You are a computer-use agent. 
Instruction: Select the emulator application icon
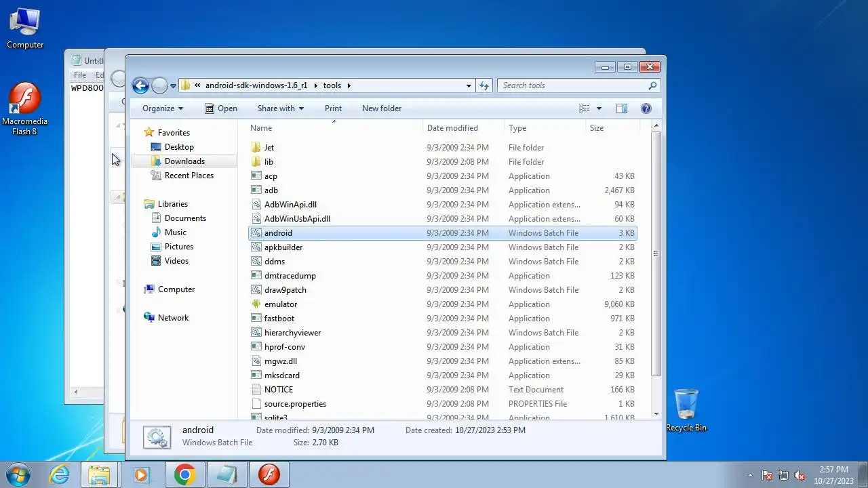(x=256, y=304)
